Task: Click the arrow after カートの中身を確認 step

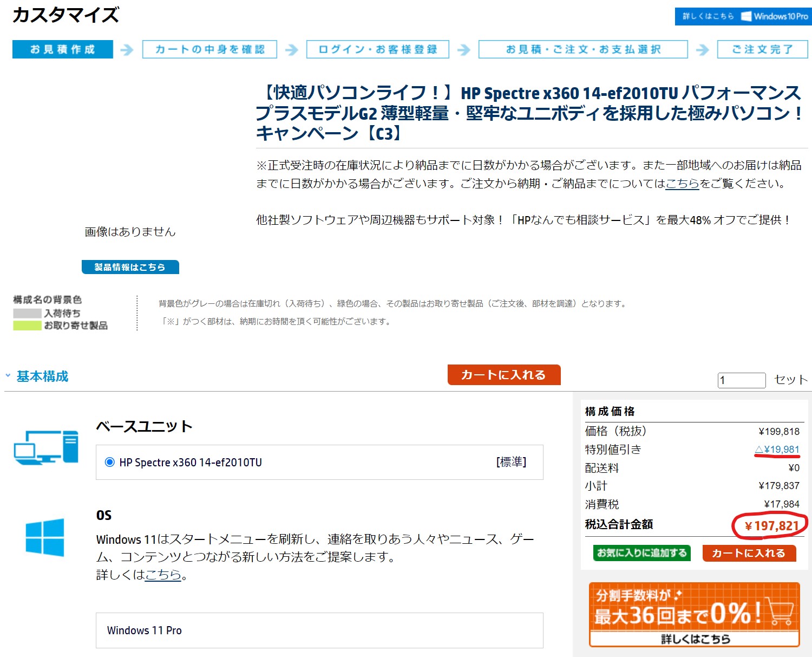Action: point(292,50)
